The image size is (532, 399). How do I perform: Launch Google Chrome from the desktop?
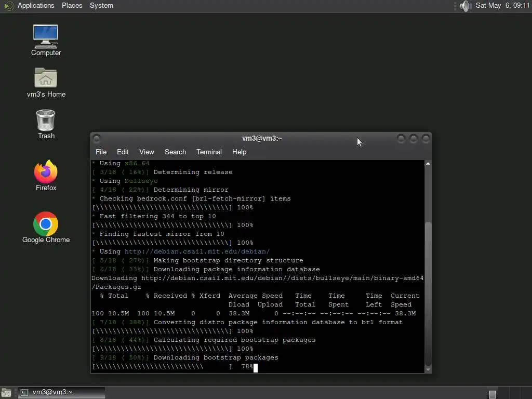click(46, 228)
